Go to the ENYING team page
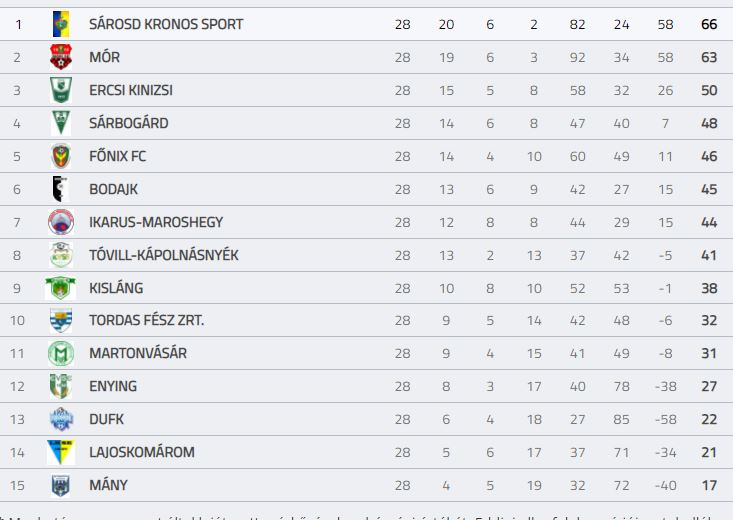 tap(113, 386)
